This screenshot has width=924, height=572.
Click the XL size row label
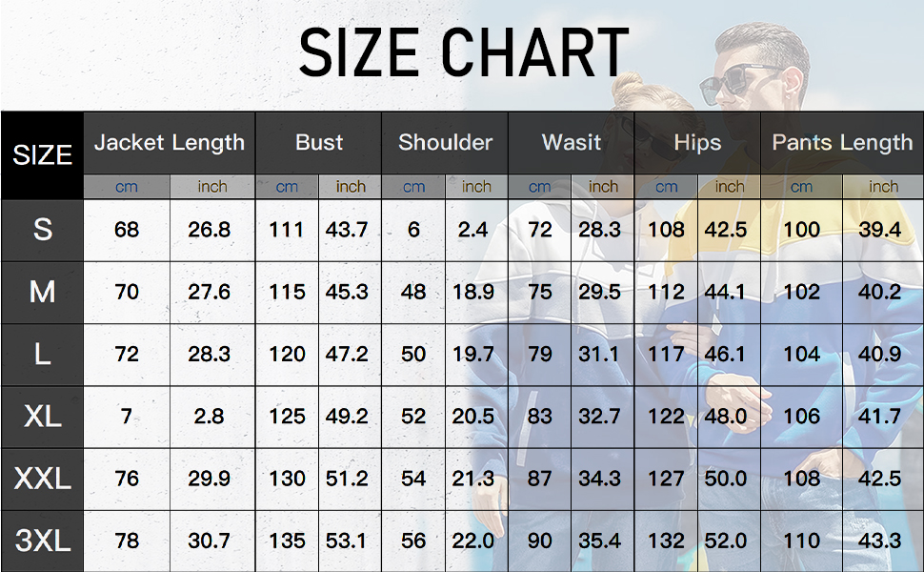[x=42, y=416]
